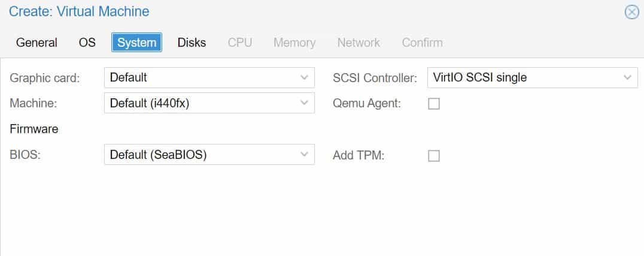Go to the OS tab

coord(87,43)
